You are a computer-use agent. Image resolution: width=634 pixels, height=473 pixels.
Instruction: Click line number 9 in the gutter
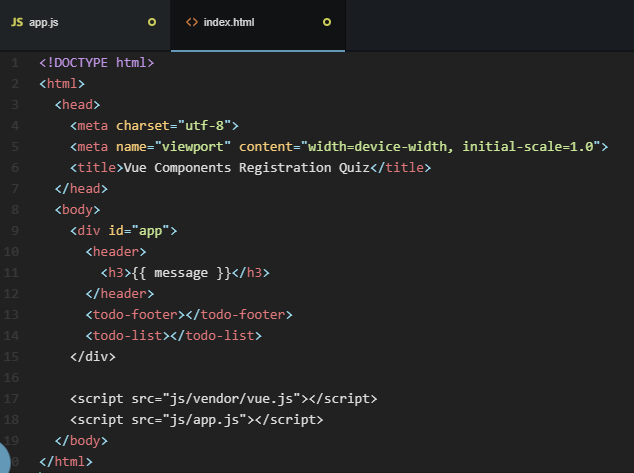[x=15, y=231]
